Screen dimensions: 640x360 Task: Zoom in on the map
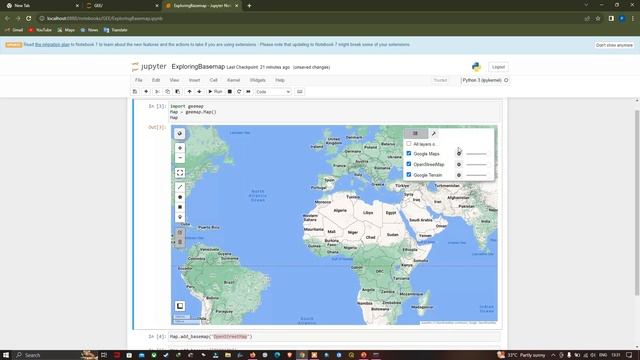(x=180, y=148)
